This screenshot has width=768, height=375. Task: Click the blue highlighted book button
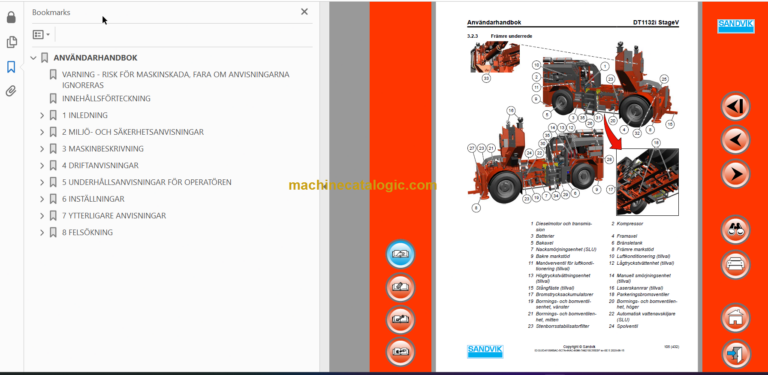(400, 254)
